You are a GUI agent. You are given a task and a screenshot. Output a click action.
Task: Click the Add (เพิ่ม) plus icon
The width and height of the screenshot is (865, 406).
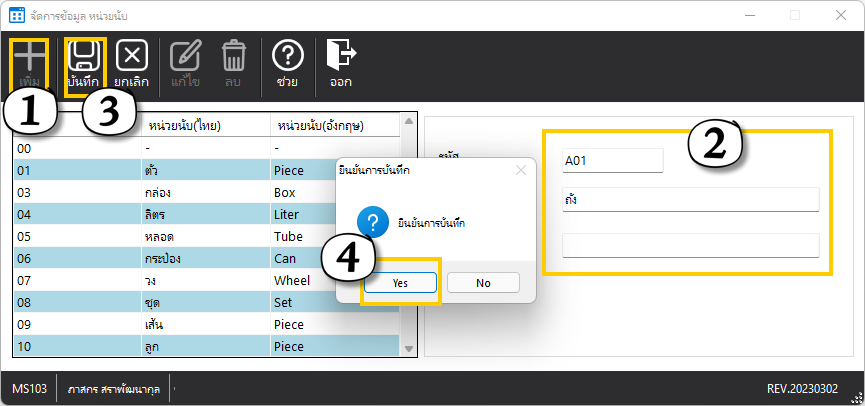point(34,56)
